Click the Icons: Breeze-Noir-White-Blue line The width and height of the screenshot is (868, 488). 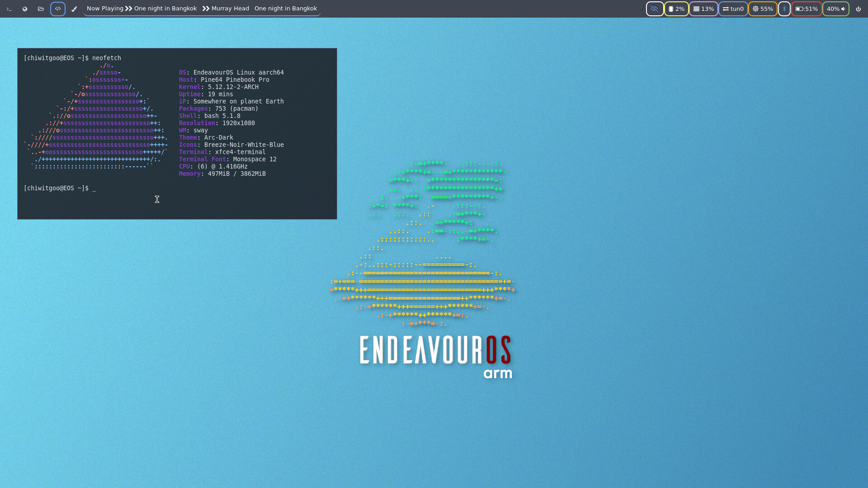coord(231,145)
